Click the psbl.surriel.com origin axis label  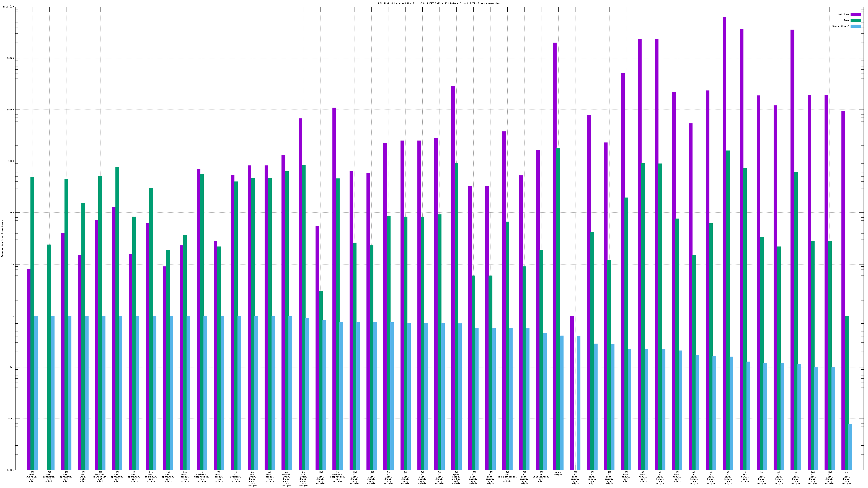[x=32, y=477]
